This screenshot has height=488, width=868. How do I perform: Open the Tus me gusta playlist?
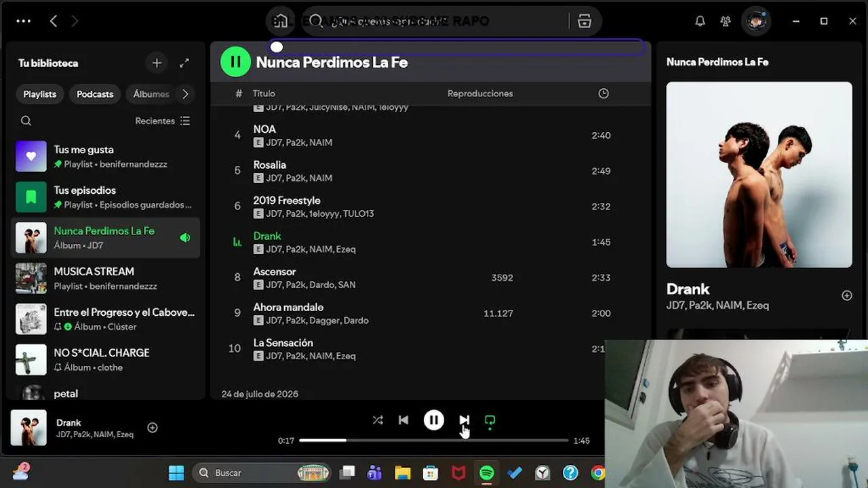[106, 157]
